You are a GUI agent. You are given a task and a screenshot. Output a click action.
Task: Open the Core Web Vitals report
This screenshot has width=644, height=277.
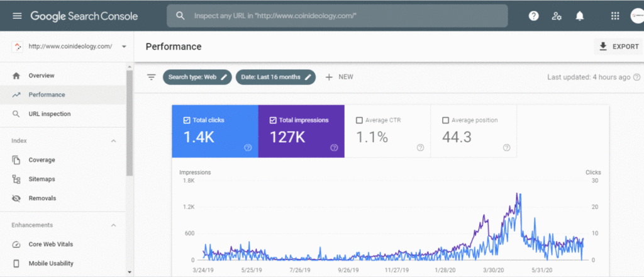63,244
